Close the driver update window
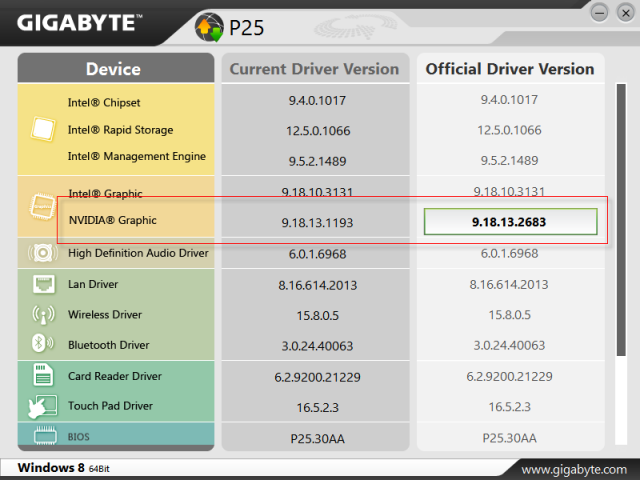 point(625,13)
